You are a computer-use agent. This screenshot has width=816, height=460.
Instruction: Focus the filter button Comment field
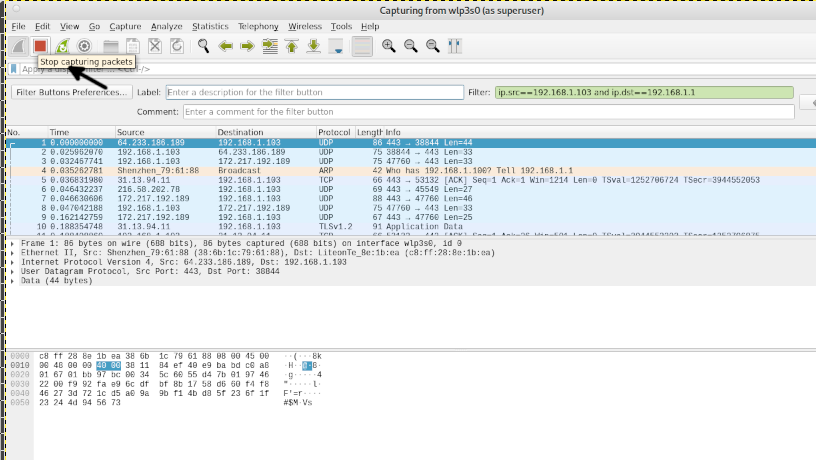coord(489,112)
